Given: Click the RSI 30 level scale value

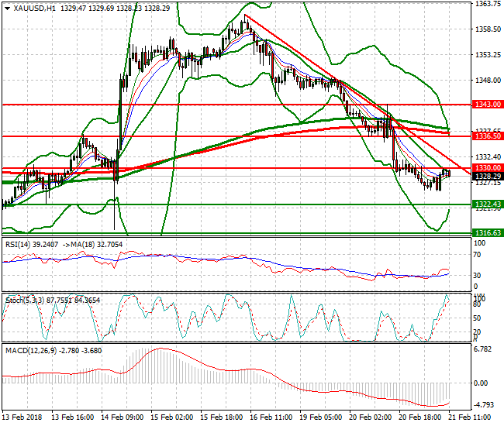Looking at the screenshot, I should (478, 276).
